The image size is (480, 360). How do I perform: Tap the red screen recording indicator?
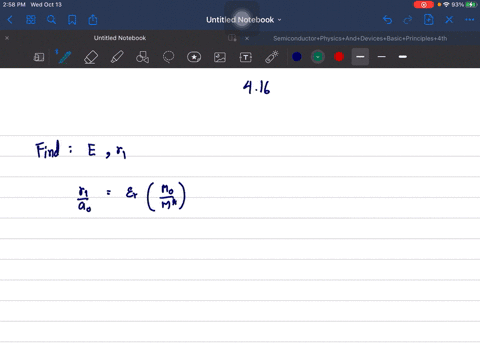(x=424, y=5)
